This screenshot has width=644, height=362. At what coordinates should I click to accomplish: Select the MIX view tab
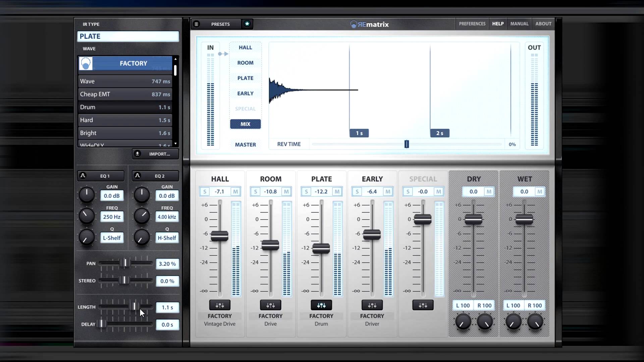(x=245, y=124)
